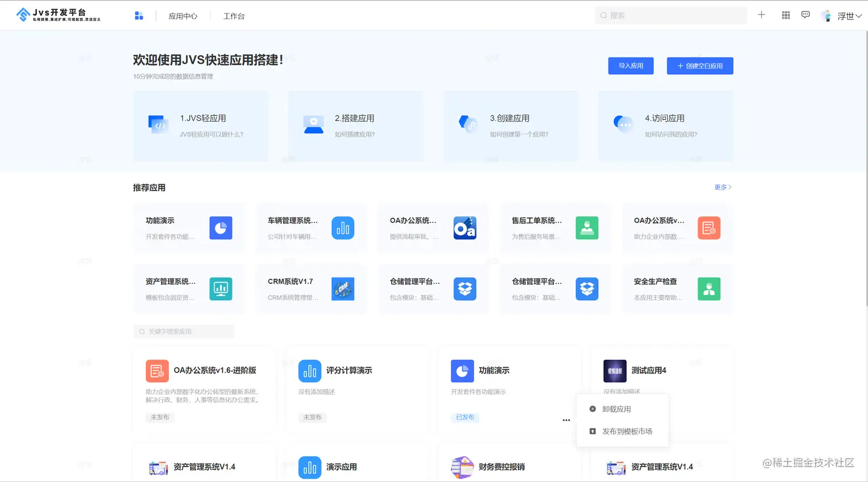The image size is (868, 482).
Task: Click the 测试应用4 thumbnail icon
Action: tap(615, 371)
